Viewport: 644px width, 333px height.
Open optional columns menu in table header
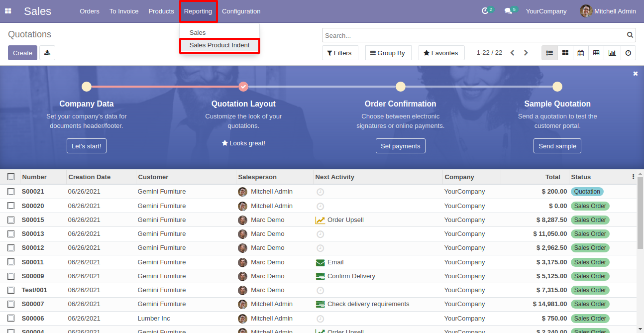point(633,177)
